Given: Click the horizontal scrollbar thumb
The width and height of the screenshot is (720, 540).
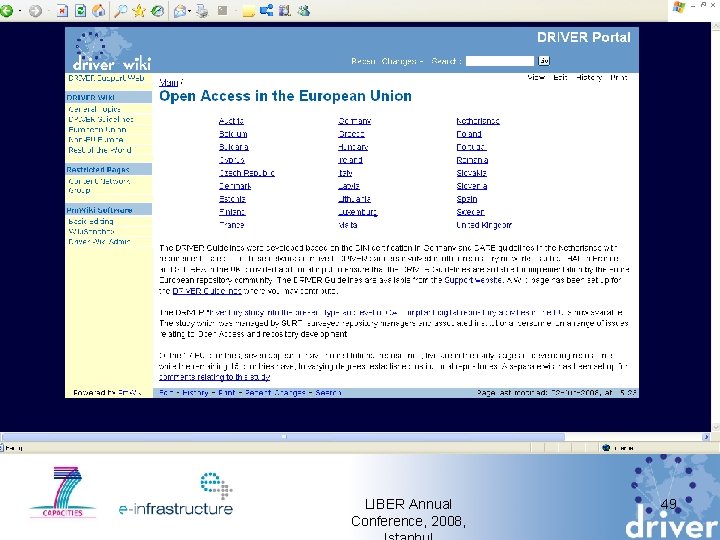Looking at the screenshot, I should (x=284, y=437).
